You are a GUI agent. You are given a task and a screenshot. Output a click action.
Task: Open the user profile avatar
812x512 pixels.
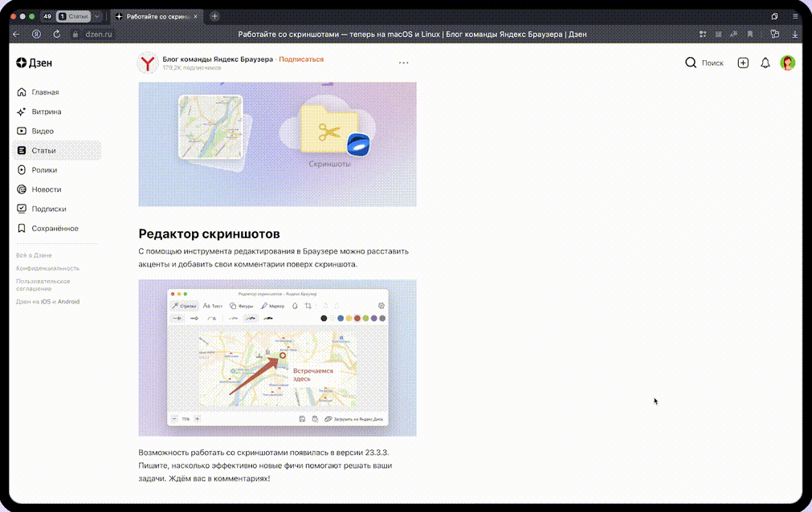(788, 63)
